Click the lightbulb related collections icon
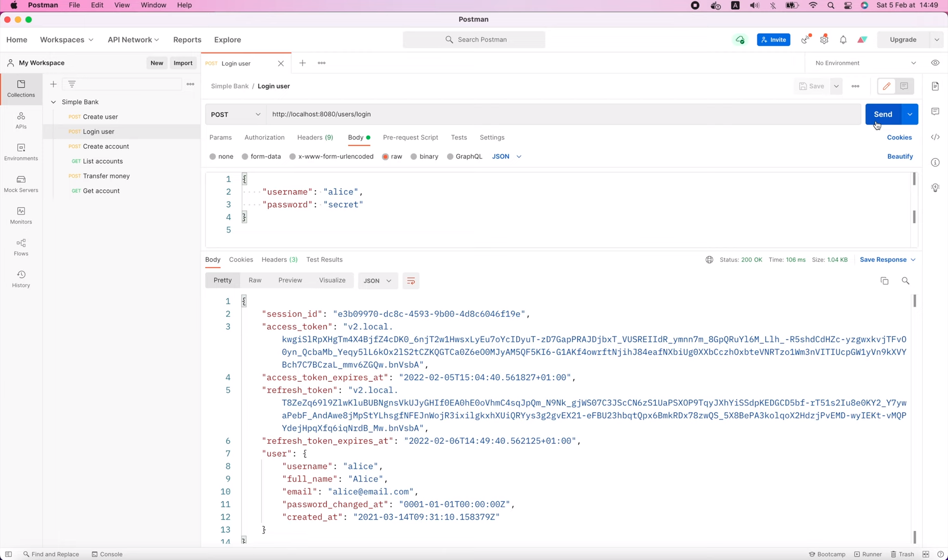This screenshot has width=948, height=560. coord(935,188)
